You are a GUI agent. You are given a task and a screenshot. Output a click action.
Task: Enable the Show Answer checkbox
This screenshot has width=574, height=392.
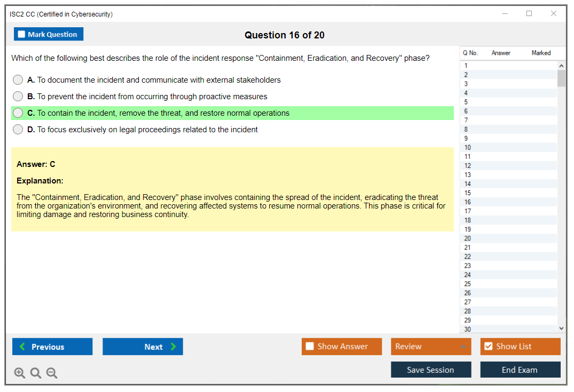[310, 347]
